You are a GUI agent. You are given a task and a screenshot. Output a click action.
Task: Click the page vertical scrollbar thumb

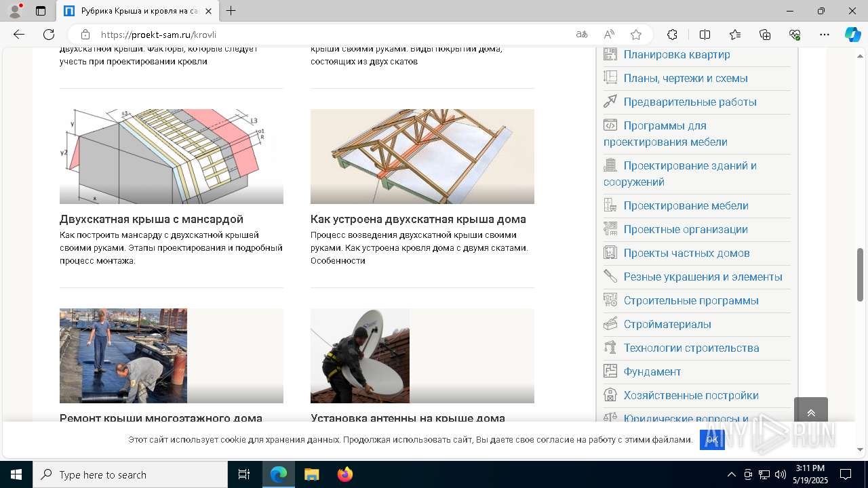[860, 274]
